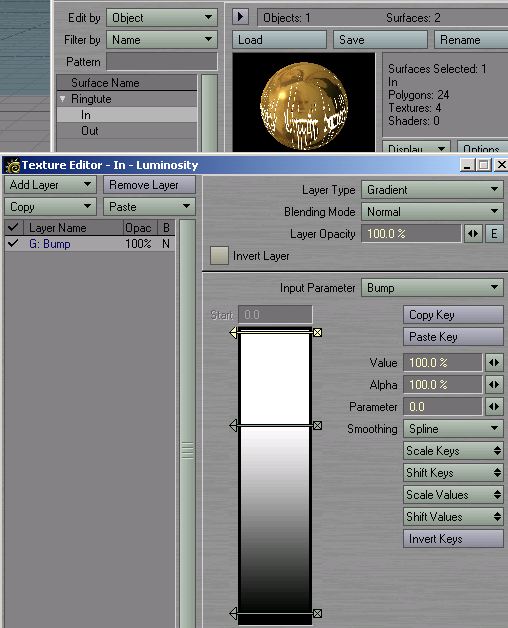Click the Value field adjust arrows
Viewport: 508px width, 628px height.
(x=494, y=362)
